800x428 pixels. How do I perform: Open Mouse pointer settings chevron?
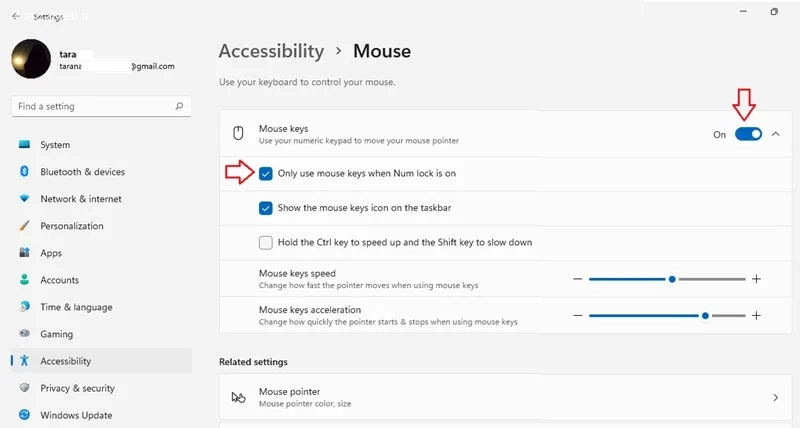click(776, 397)
